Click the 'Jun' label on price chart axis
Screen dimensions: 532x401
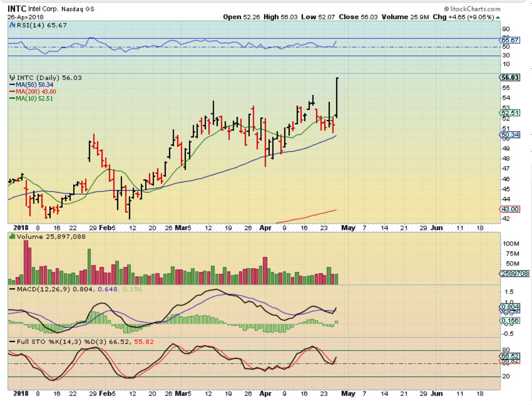pyautogui.click(x=437, y=228)
